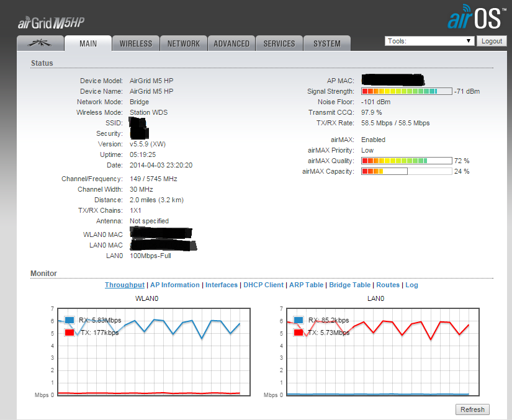Open the WIRELESS tab
The height and width of the screenshot is (420, 512).
[x=136, y=43]
